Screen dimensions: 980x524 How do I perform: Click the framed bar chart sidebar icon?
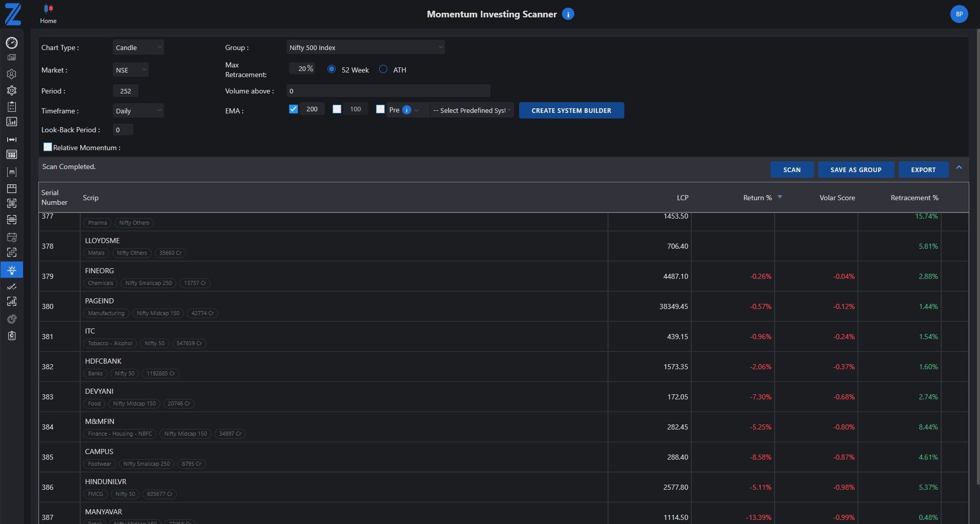12,301
